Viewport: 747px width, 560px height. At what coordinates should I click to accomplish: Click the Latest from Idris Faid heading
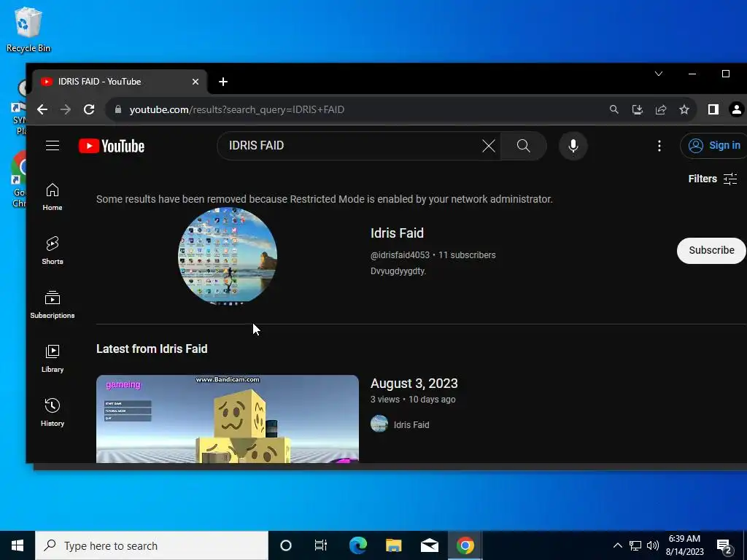pos(152,349)
